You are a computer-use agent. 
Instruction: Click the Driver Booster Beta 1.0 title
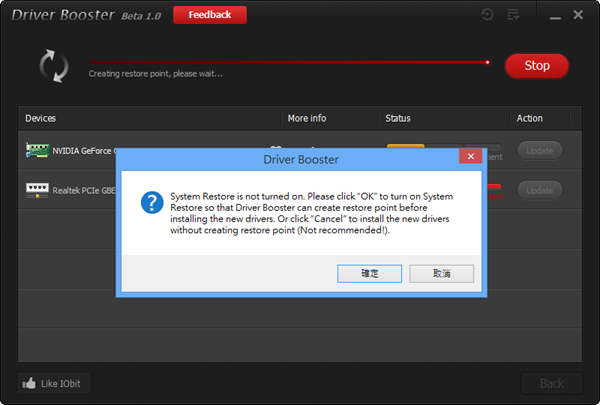86,15
